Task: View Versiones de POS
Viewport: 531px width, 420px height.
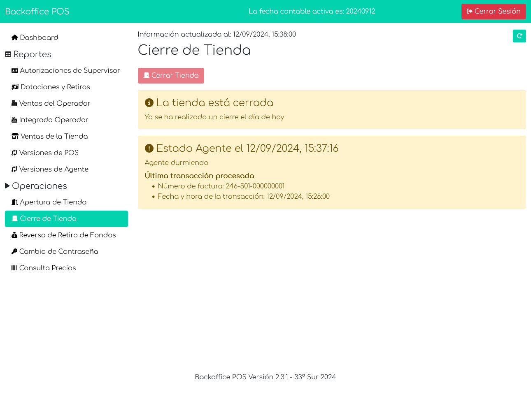Action: coord(66,153)
